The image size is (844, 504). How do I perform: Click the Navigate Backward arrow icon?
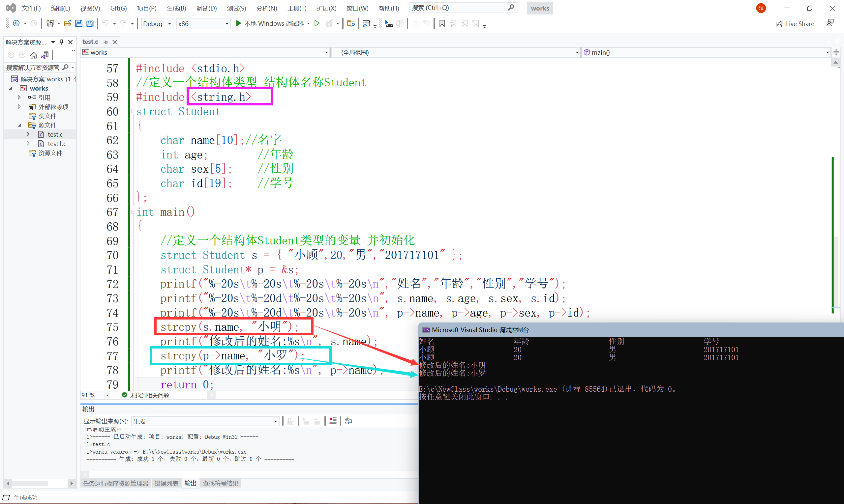tap(16, 23)
